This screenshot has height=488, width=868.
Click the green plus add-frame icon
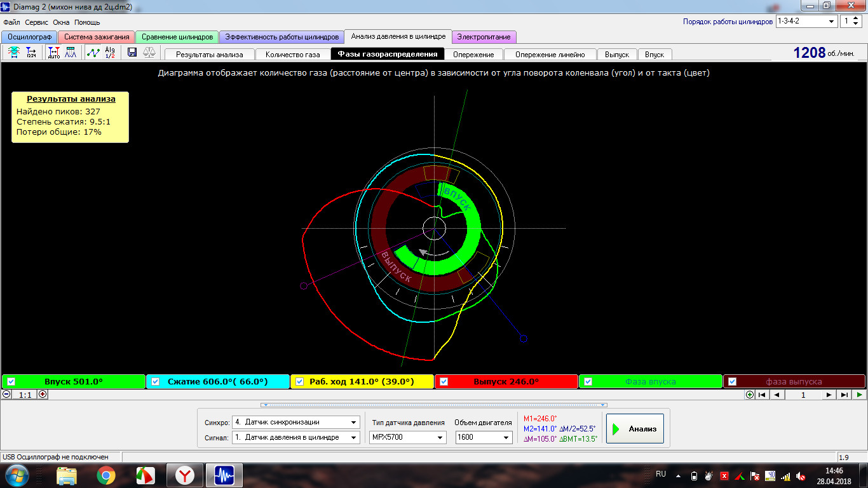[750, 395]
